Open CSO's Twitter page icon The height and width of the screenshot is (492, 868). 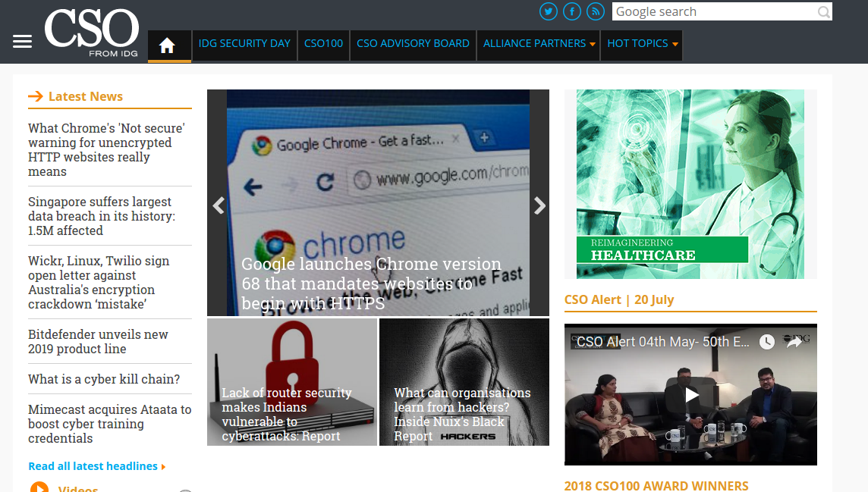[548, 11]
